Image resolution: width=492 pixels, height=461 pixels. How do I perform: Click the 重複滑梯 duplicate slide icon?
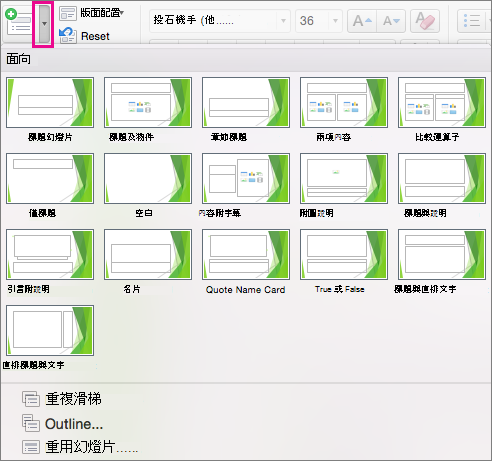click(31, 399)
